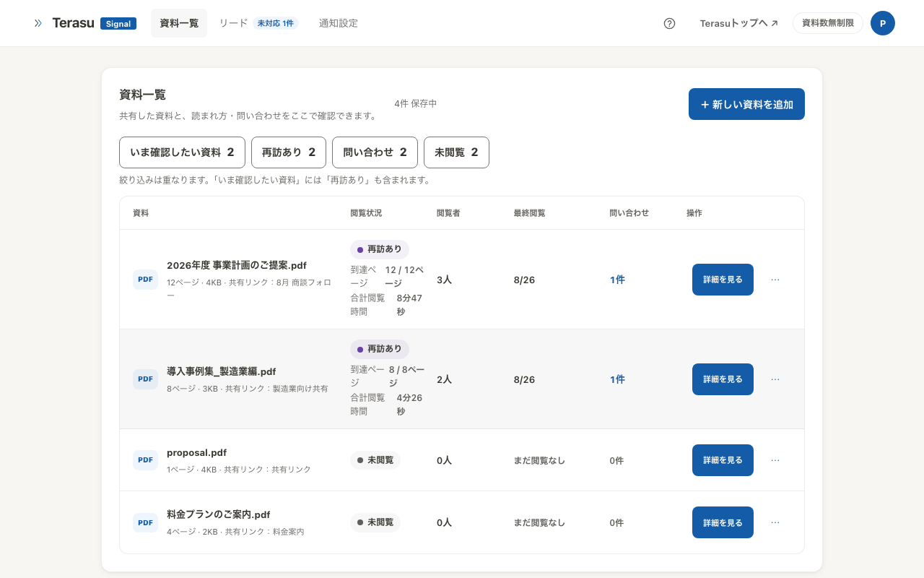Click 未閲覧 status badge of proposal.pdf row
Viewport: 924px width, 578px height.
point(375,460)
